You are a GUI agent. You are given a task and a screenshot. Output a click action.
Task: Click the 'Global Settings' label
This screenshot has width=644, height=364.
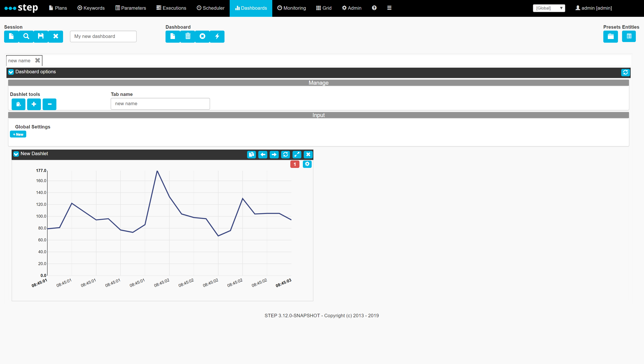click(x=33, y=127)
